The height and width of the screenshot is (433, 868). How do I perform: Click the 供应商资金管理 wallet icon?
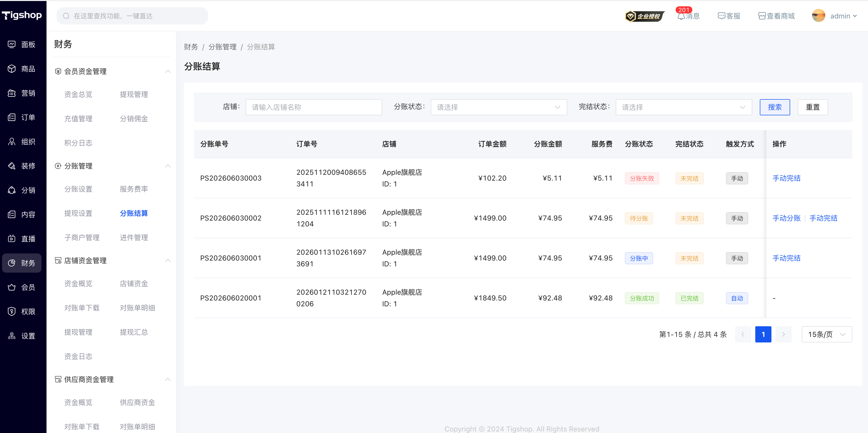coord(58,379)
